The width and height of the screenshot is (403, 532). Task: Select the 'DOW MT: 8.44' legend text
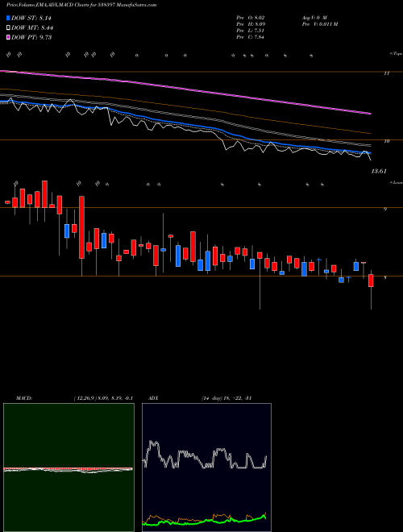click(32, 28)
